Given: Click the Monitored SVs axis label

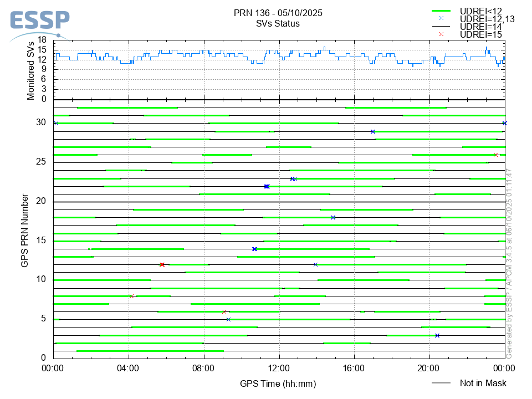Looking at the screenshot, I should click(x=32, y=70).
